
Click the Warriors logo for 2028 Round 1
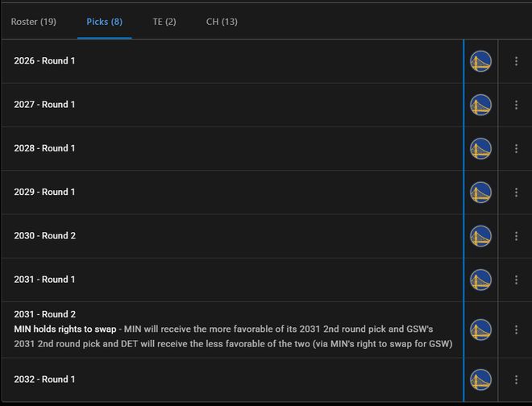point(480,148)
